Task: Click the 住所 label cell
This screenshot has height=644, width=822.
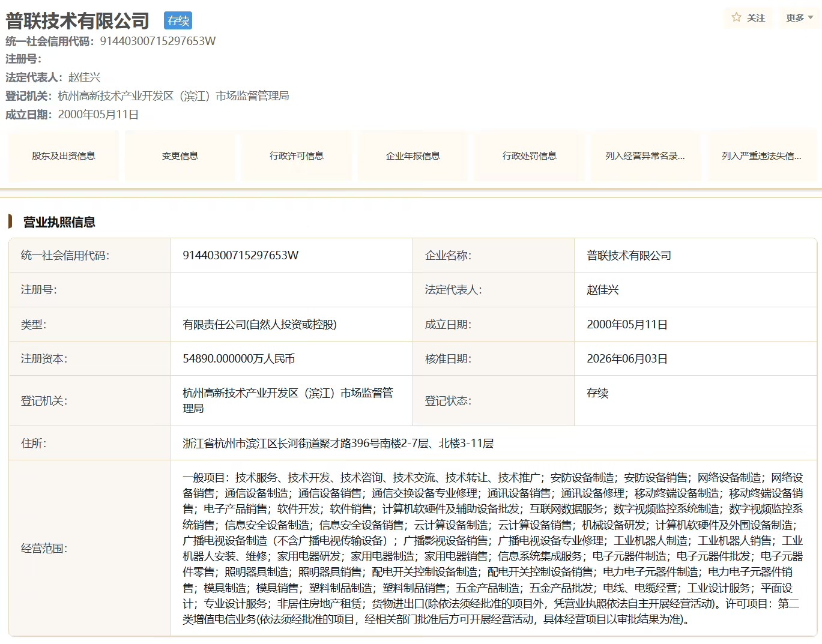Action: point(89,444)
